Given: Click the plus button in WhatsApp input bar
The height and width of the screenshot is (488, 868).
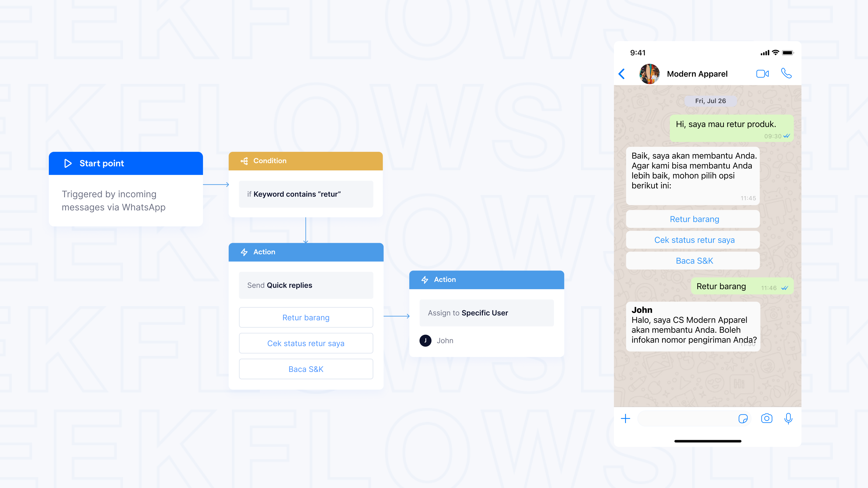Looking at the screenshot, I should (625, 418).
